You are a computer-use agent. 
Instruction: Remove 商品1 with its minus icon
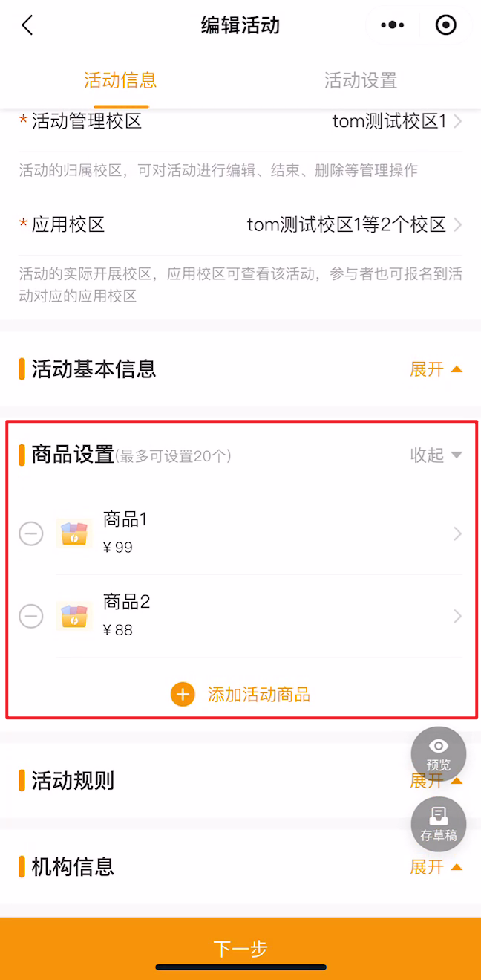(31, 533)
